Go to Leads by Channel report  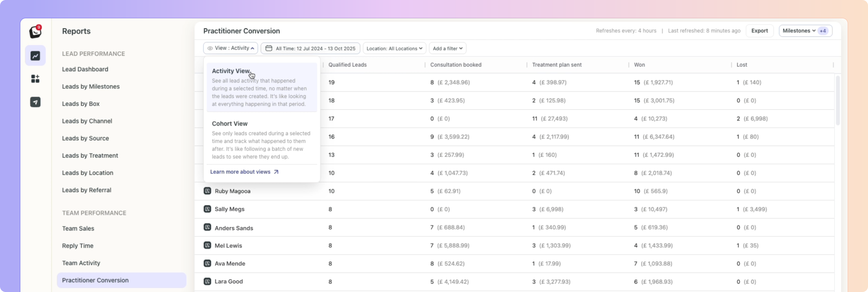coord(87,121)
